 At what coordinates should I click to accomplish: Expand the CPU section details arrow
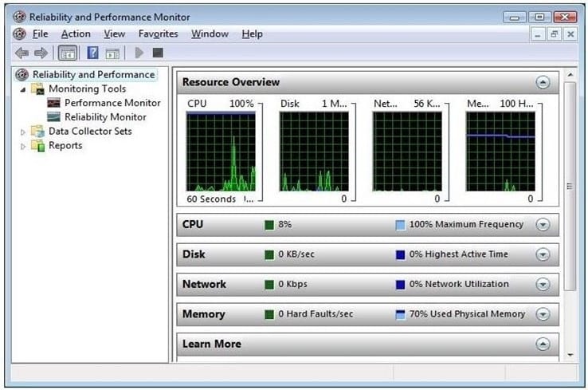click(543, 225)
